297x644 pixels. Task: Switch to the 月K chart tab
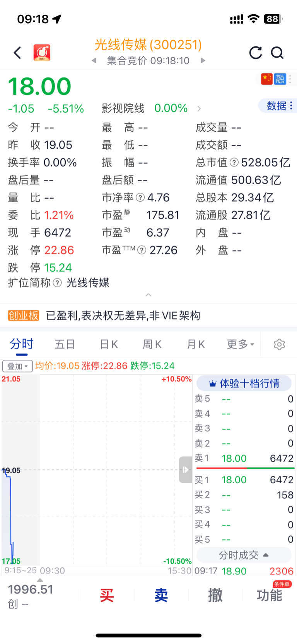point(196,344)
